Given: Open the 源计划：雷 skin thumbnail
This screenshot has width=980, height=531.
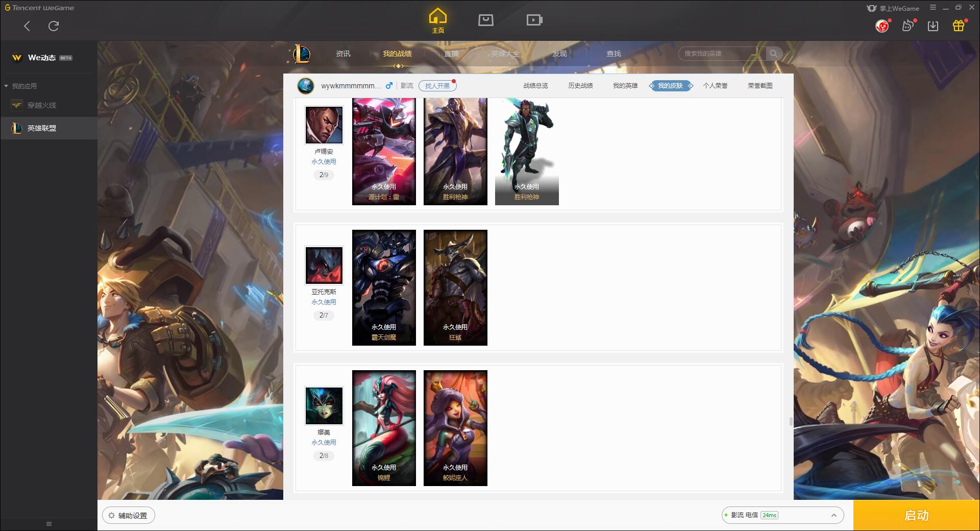Looking at the screenshot, I should click(x=384, y=152).
